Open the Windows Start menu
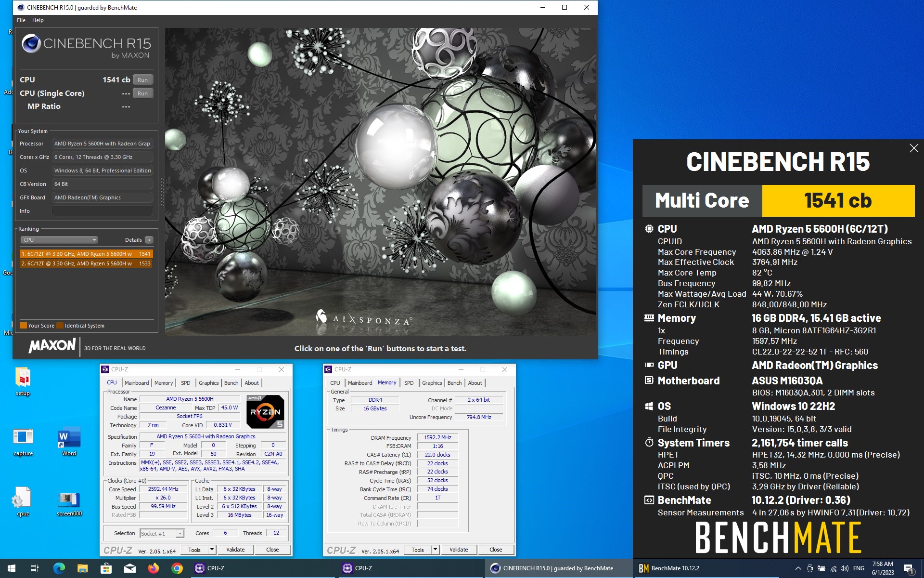The height and width of the screenshot is (578, 924). [12, 568]
